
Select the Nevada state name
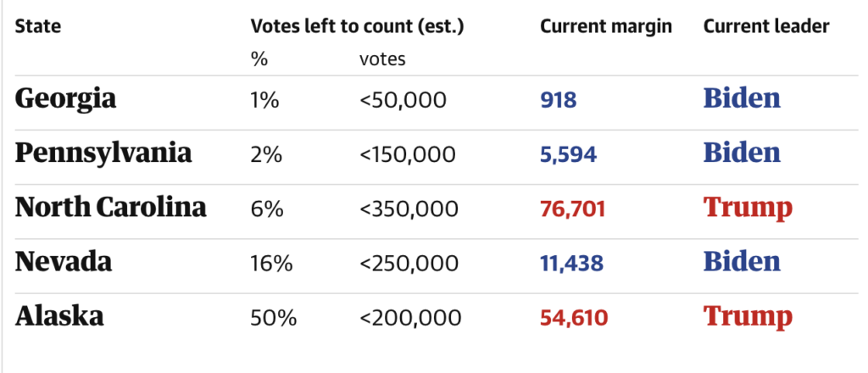click(64, 263)
